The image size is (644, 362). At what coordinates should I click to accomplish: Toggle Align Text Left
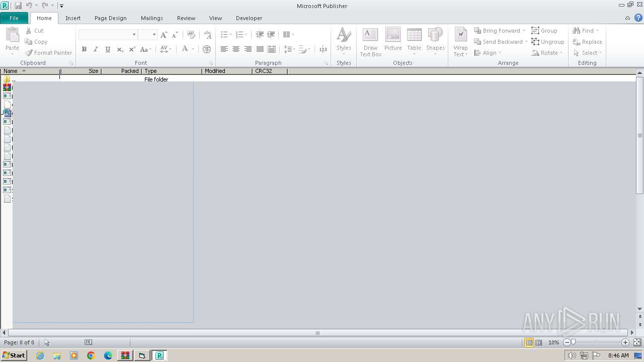pyautogui.click(x=224, y=49)
